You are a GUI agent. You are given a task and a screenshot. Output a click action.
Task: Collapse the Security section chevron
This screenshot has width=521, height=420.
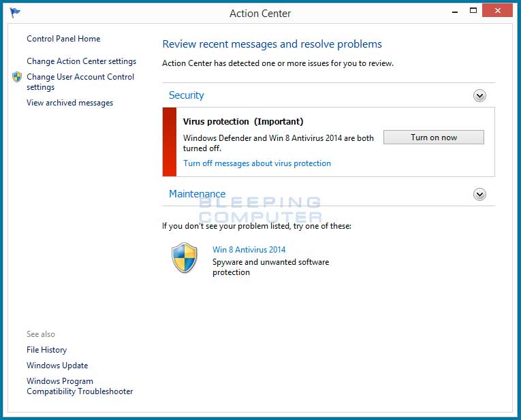click(x=479, y=96)
